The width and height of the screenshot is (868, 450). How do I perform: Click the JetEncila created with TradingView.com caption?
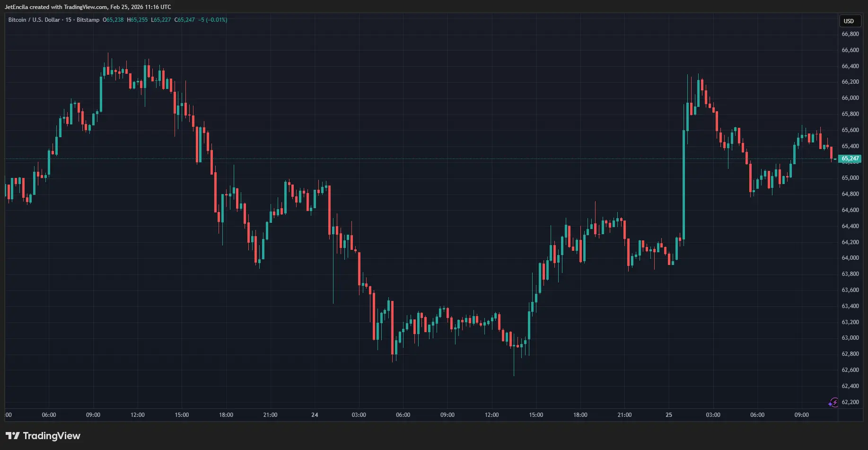(x=88, y=7)
